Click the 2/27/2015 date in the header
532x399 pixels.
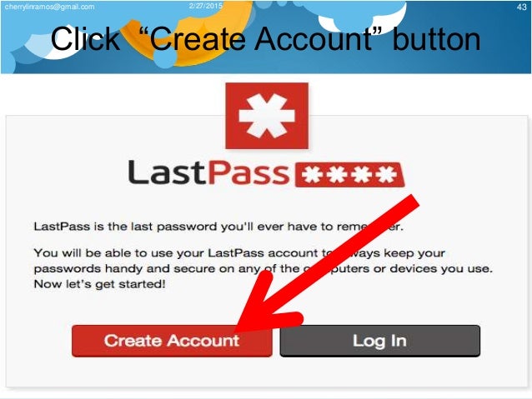[206, 6]
